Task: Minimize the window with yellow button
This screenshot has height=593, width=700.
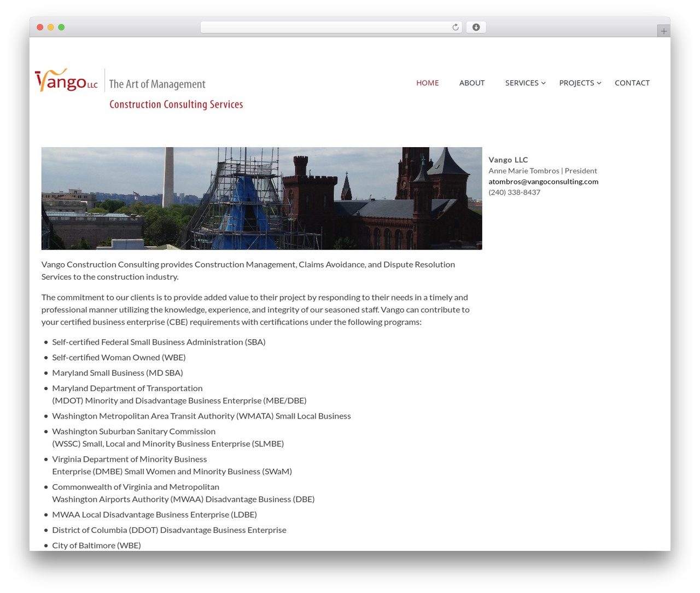Action: [50, 27]
